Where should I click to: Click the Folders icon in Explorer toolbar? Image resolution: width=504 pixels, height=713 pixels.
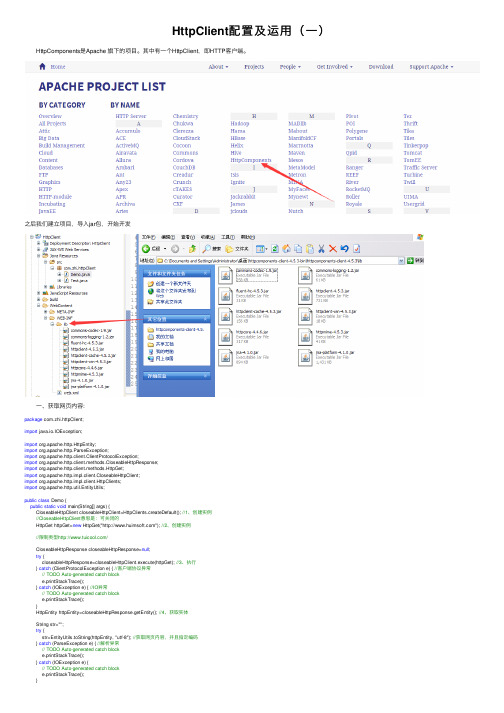point(229,249)
